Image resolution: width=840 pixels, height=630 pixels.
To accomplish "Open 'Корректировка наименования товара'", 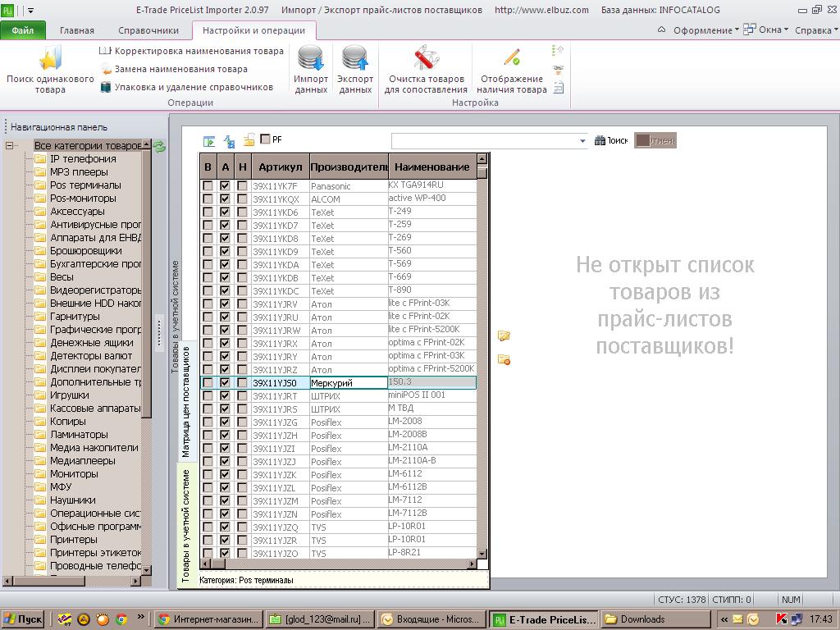I will pyautogui.click(x=191, y=51).
